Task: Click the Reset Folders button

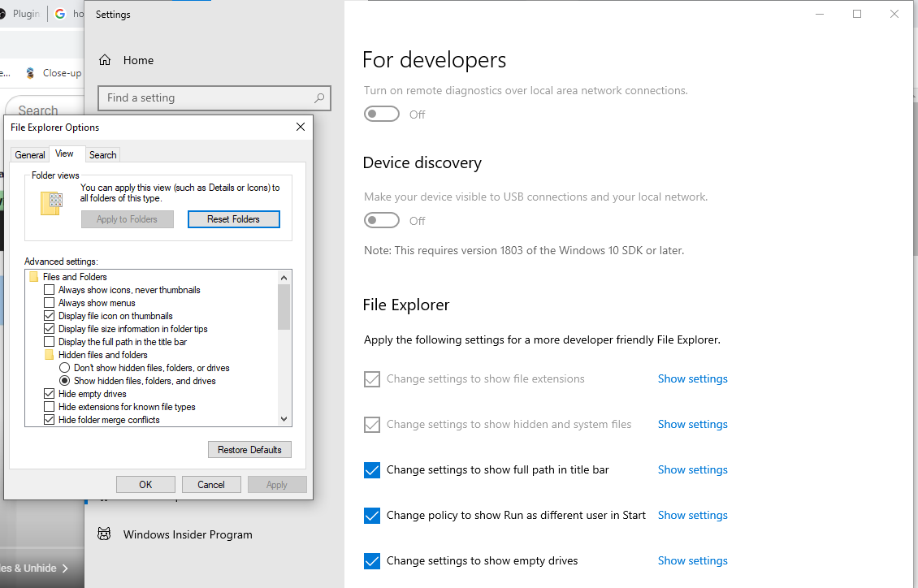Action: coord(234,218)
